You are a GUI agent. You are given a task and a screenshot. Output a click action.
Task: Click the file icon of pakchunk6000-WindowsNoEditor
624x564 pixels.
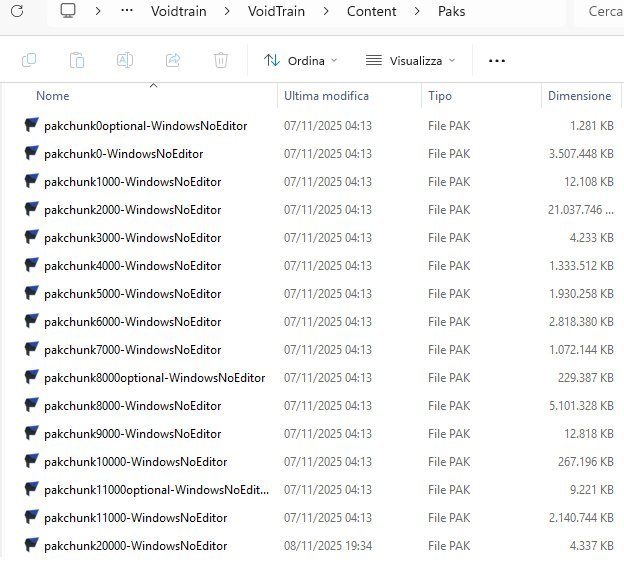[31, 321]
